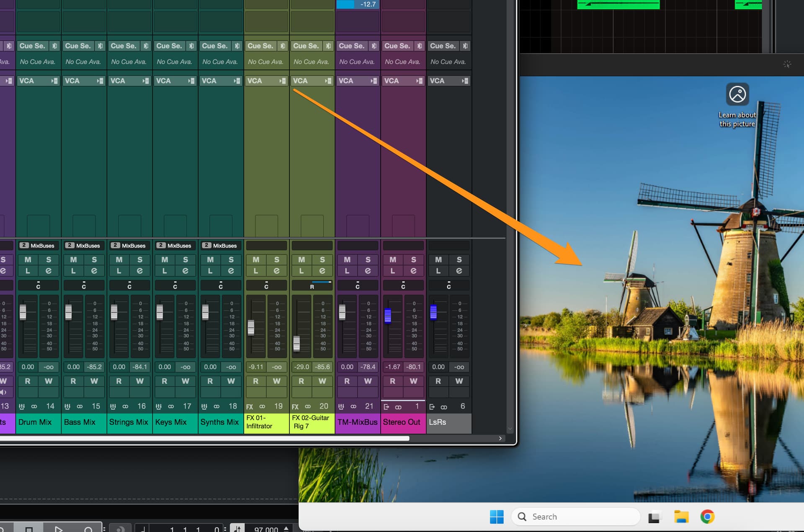The width and height of the screenshot is (804, 532).
Task: Open Cue Se. selector for Bass Mix
Action: coord(78,46)
